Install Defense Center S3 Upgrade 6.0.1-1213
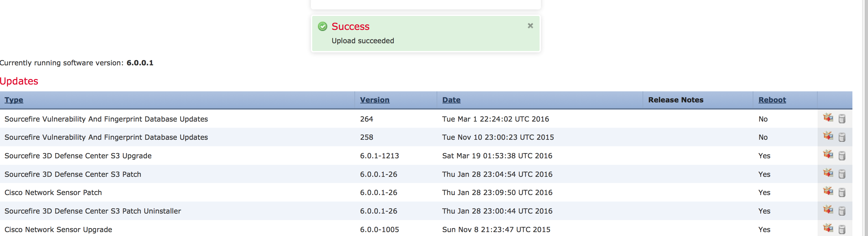This screenshot has width=868, height=236. coord(828,154)
